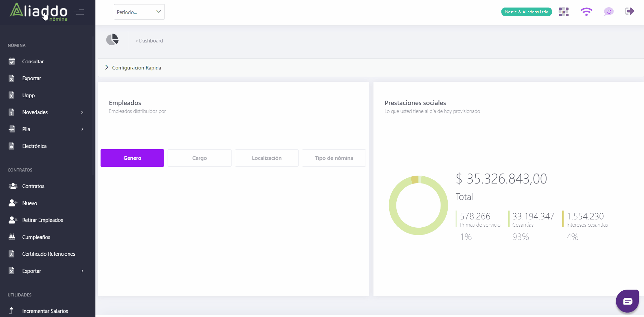The width and height of the screenshot is (644, 317).
Task: Select the Cargo tab
Action: [199, 158]
